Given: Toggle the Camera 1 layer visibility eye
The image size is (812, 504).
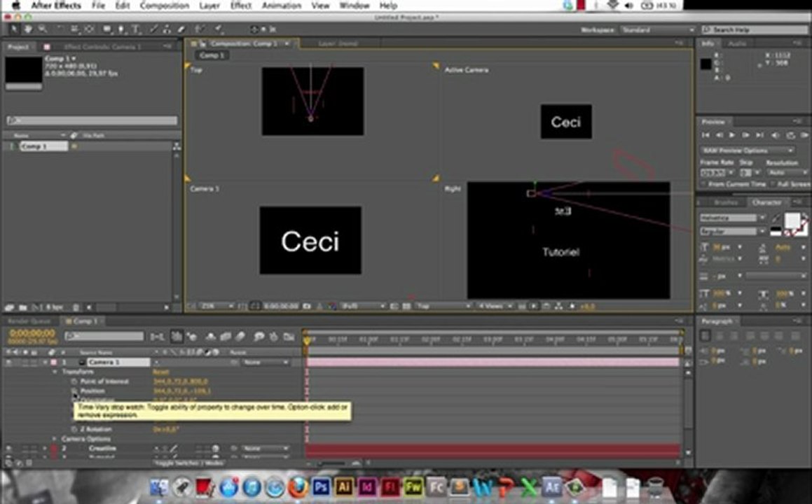Looking at the screenshot, I should coord(9,362).
